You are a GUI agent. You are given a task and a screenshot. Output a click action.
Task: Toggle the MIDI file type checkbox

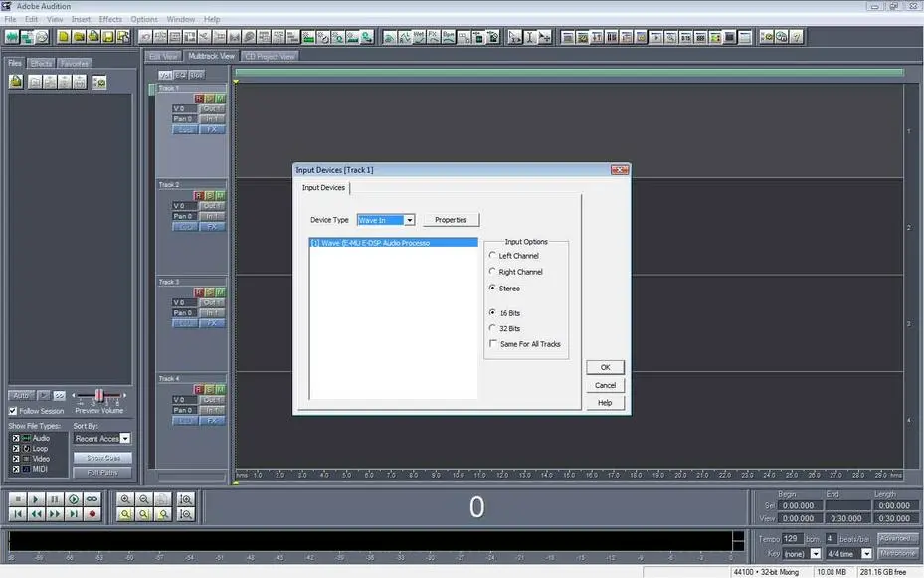tap(16, 469)
